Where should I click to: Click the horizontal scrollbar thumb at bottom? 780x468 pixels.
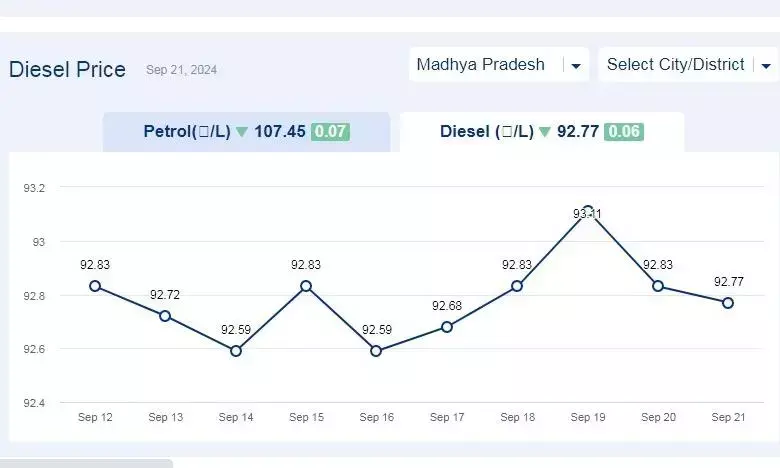(x=87, y=464)
